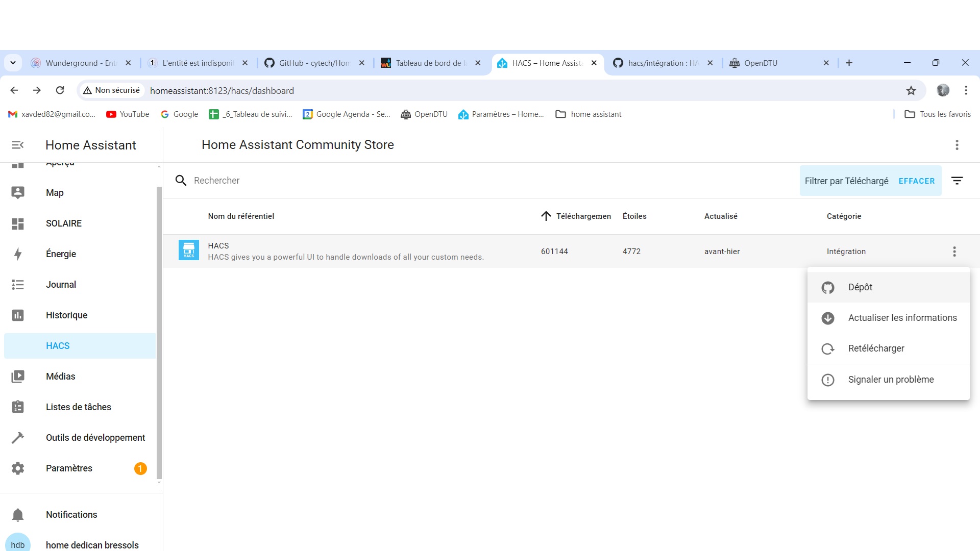Open the Gmail xavded82 bookmark
Viewport: 980px width, 551px height.
[x=52, y=114]
